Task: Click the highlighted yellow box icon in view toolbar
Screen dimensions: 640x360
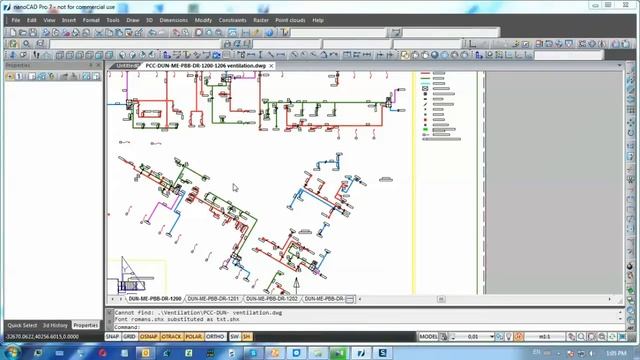Action: 404,55
